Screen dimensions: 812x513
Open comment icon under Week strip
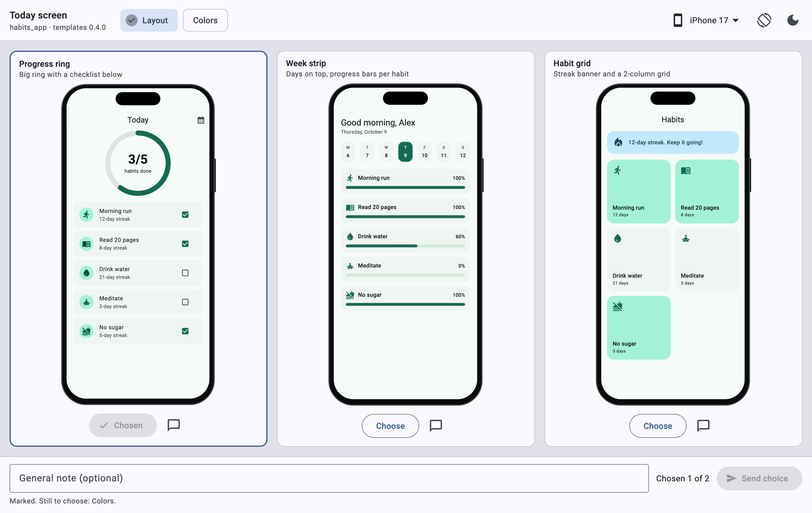tap(436, 426)
